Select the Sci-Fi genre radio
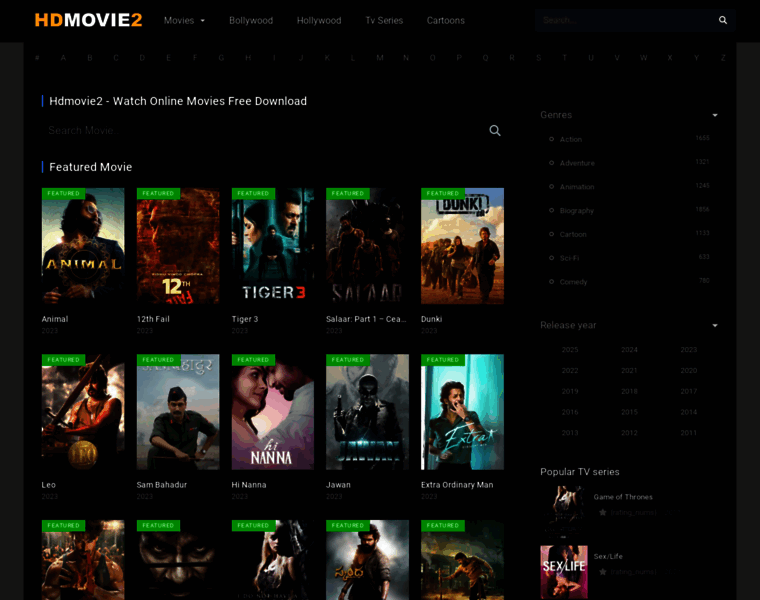Image resolution: width=760 pixels, height=600 pixels. pos(552,258)
